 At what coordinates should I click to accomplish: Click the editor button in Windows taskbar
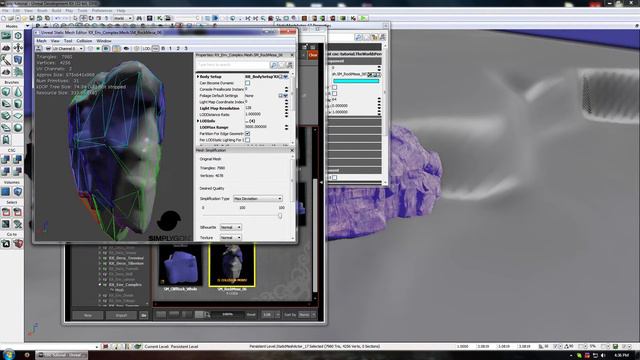coord(61,355)
